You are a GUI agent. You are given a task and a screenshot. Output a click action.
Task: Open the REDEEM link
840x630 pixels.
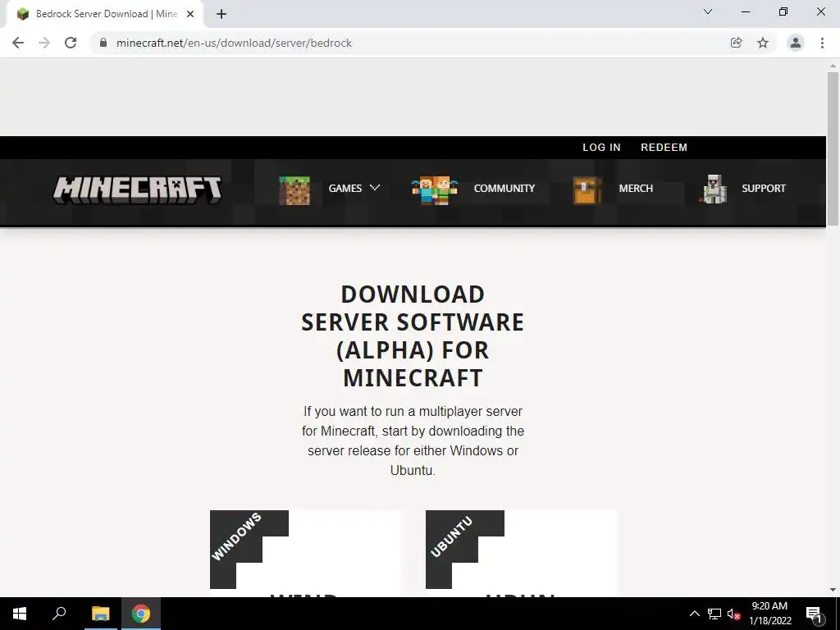[664, 148]
